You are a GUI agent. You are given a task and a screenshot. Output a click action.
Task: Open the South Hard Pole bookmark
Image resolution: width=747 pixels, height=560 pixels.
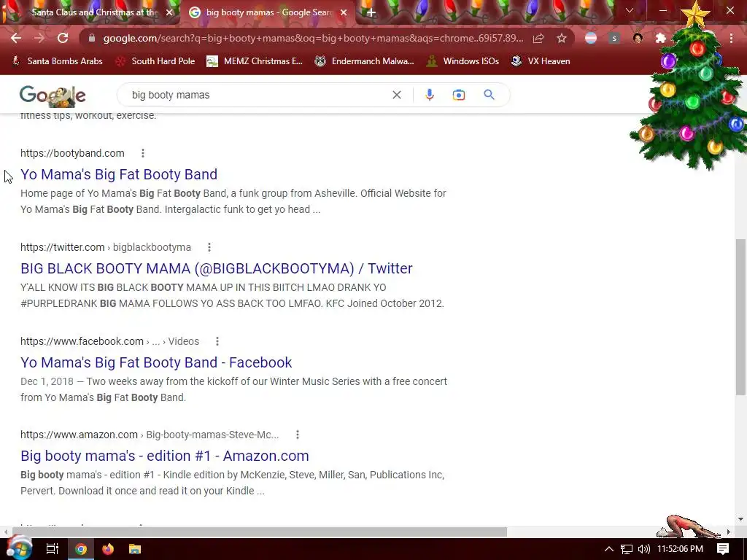(x=155, y=61)
